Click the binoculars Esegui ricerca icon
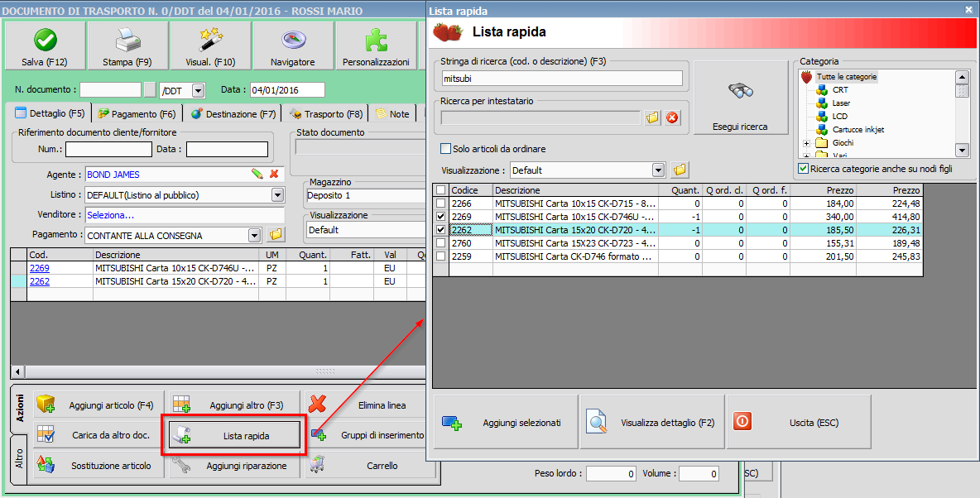 (741, 91)
